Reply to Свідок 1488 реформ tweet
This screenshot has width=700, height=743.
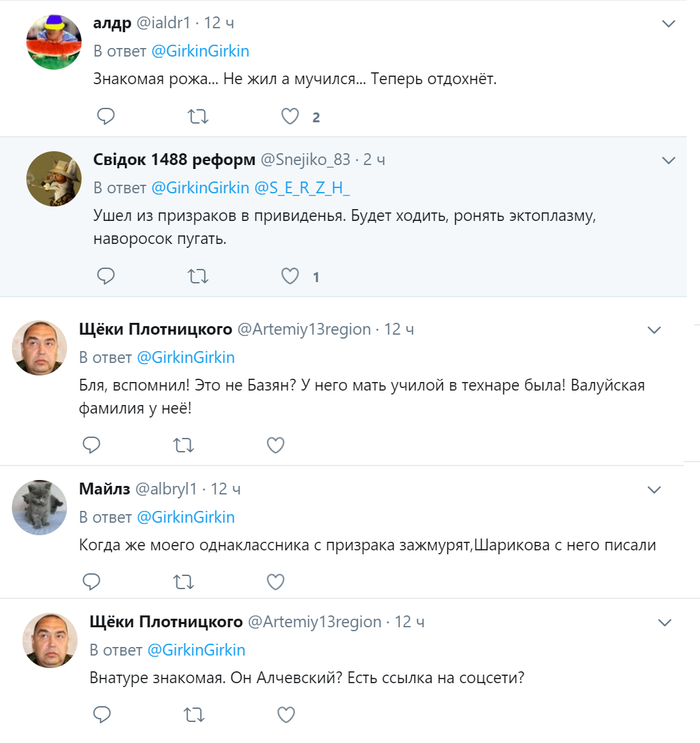[106, 276]
